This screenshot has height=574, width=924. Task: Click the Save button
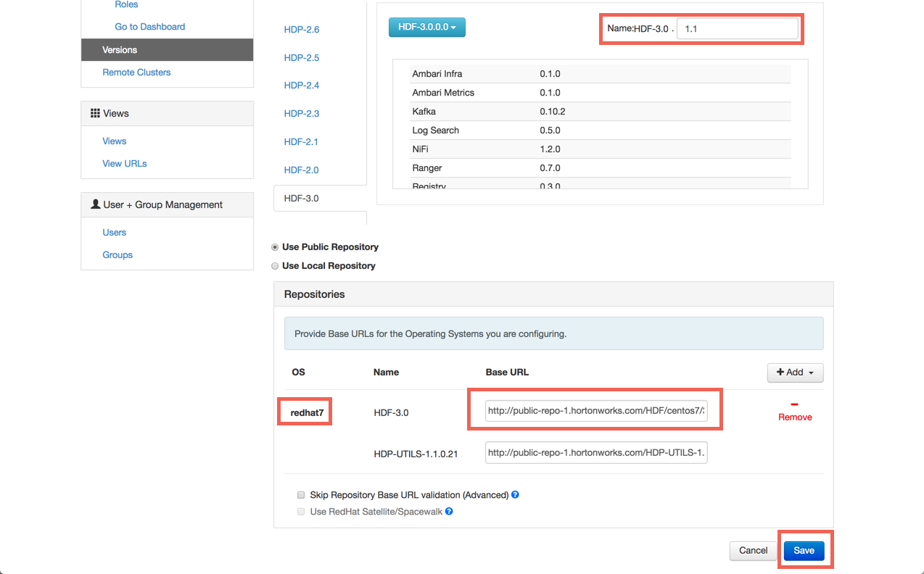pos(803,550)
